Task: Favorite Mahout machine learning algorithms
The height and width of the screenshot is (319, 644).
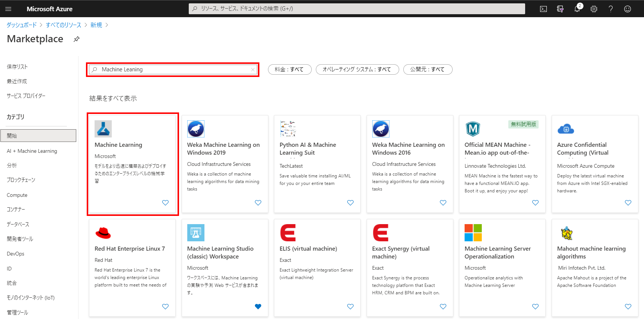Action: pyautogui.click(x=628, y=307)
